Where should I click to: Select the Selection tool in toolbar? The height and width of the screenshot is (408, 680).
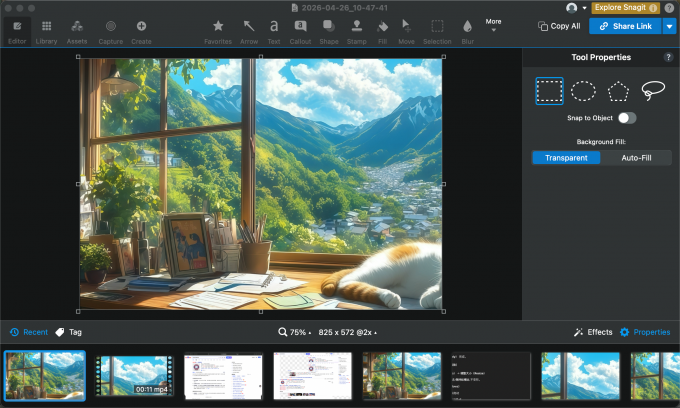coord(437,32)
